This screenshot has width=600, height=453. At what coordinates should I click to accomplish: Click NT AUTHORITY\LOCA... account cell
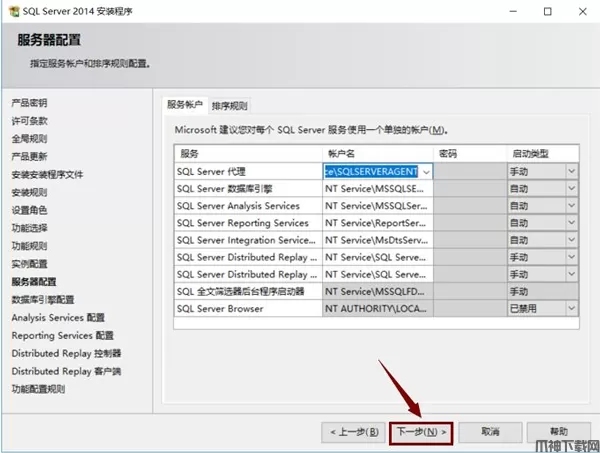coord(378,308)
